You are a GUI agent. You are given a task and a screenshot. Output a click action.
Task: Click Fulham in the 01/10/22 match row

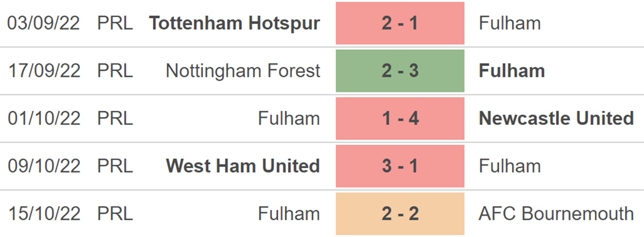tap(289, 118)
